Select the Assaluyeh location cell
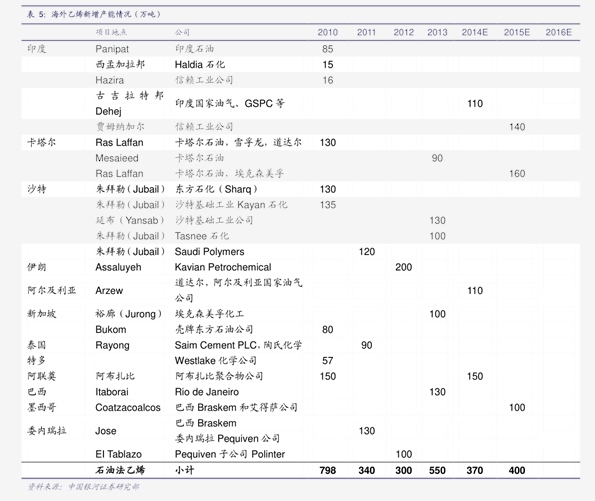 [118, 267]
